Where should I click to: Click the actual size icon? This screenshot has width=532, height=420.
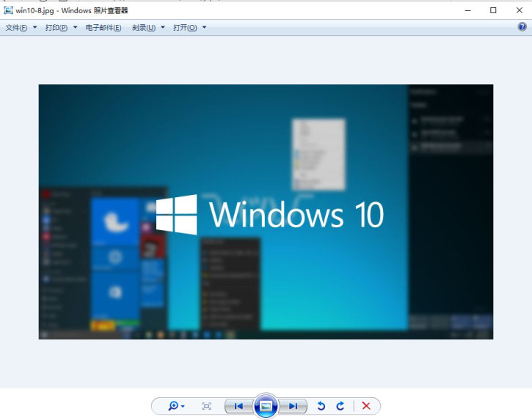coord(207,406)
